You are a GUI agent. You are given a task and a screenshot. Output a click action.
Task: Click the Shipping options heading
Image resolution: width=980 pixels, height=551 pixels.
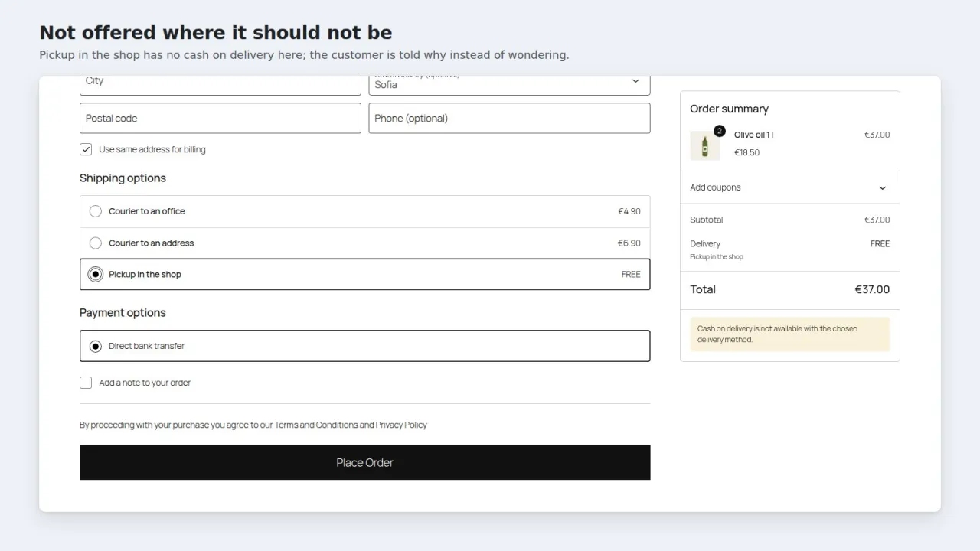(122, 178)
